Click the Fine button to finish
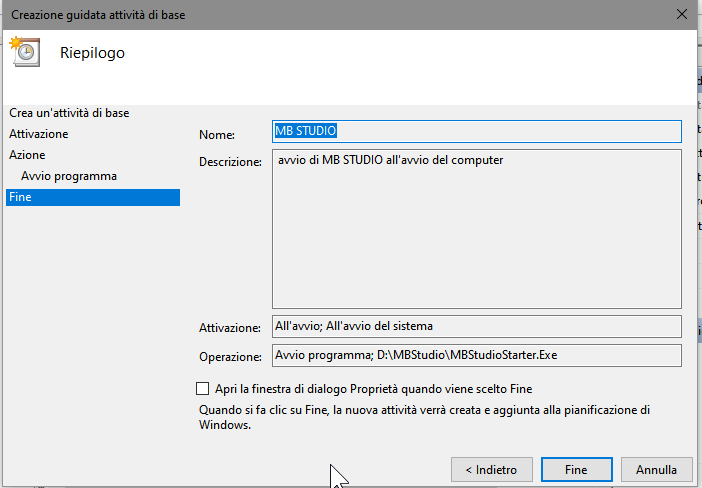The height and width of the screenshot is (488, 702). click(x=577, y=470)
